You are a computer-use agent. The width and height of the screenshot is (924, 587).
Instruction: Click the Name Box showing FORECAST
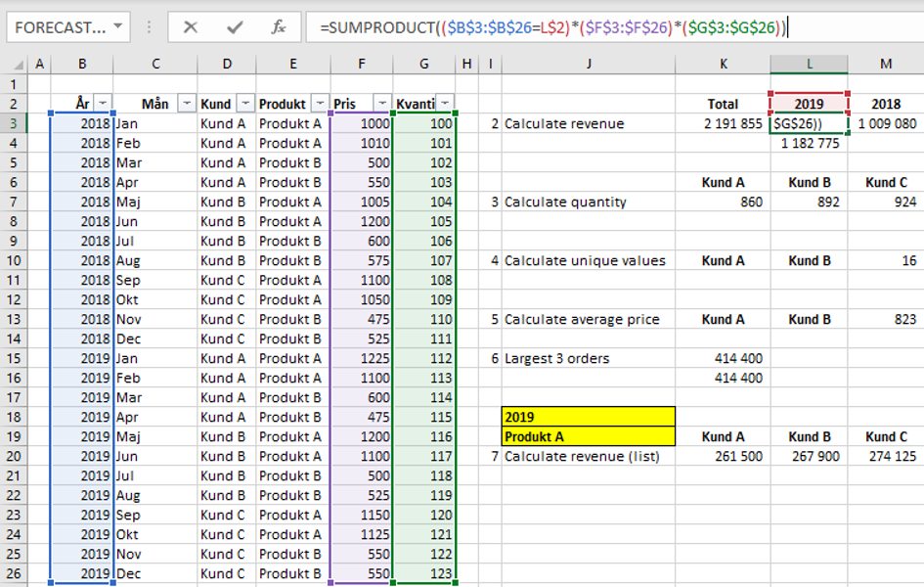(61, 27)
